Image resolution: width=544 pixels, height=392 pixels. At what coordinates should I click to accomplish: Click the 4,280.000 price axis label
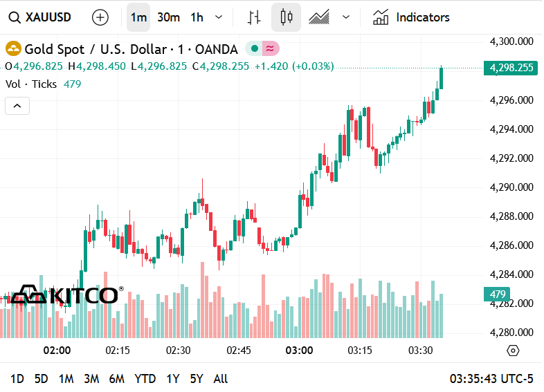tap(511, 333)
